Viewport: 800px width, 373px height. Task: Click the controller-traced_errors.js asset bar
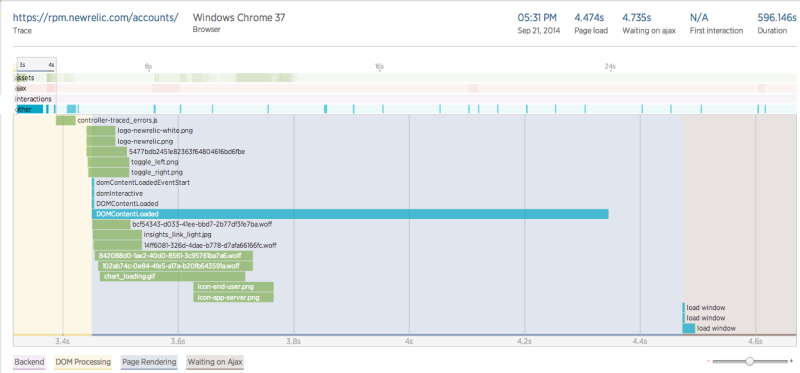[66, 120]
